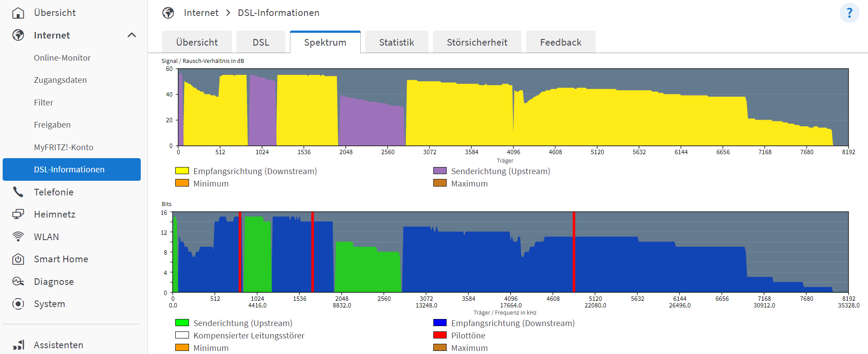
Task: Switch to the Übersicht tab
Action: pyautogui.click(x=197, y=42)
